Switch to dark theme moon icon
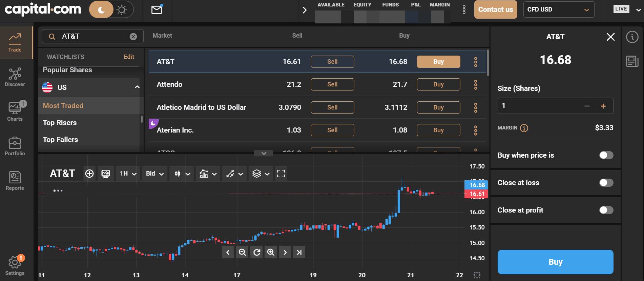The image size is (644, 281). tap(101, 10)
